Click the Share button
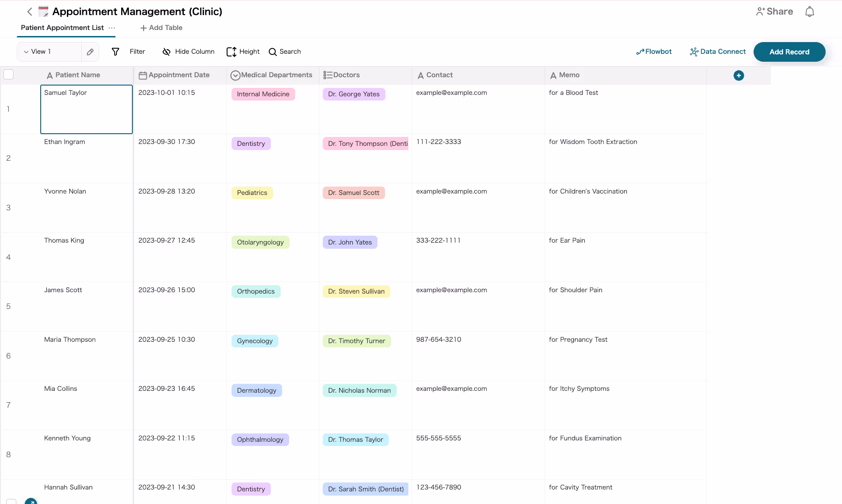 [775, 12]
